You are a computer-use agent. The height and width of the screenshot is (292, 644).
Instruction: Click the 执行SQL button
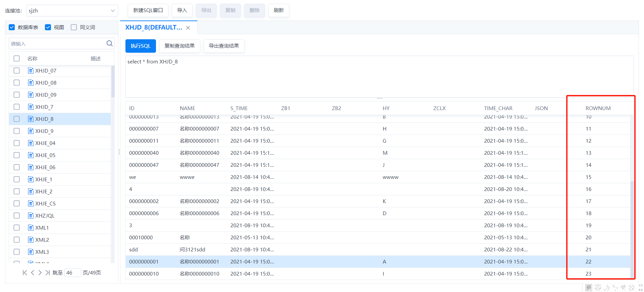pyautogui.click(x=141, y=46)
